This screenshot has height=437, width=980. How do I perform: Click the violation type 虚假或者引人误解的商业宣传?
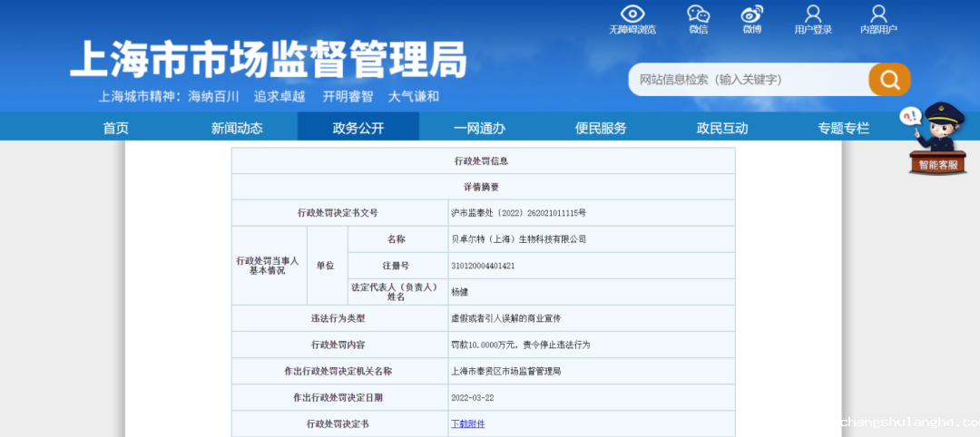tap(505, 318)
